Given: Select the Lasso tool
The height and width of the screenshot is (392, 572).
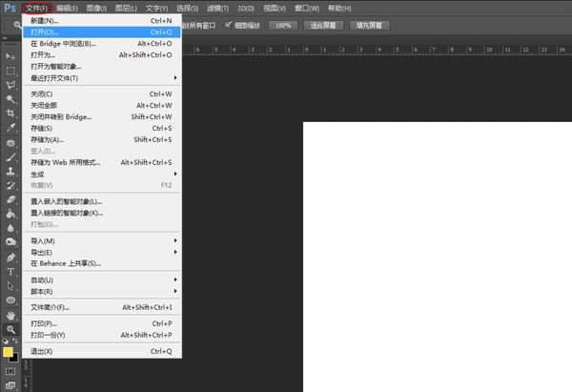Looking at the screenshot, I should tap(10, 85).
